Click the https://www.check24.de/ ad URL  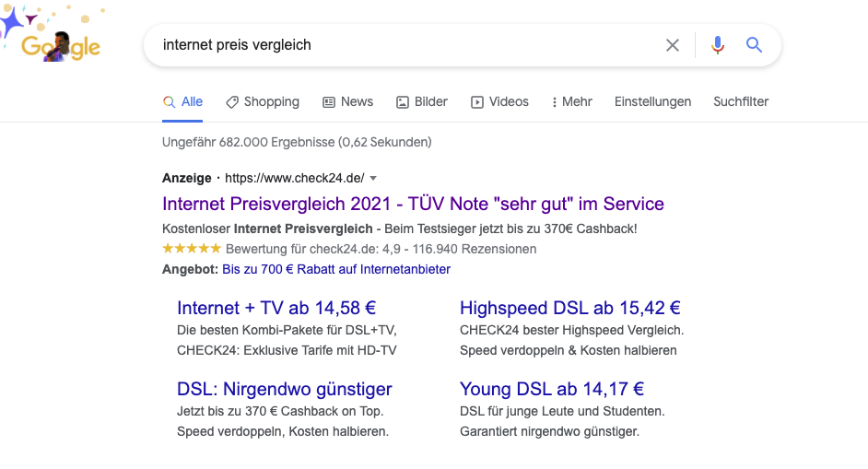coord(295,179)
